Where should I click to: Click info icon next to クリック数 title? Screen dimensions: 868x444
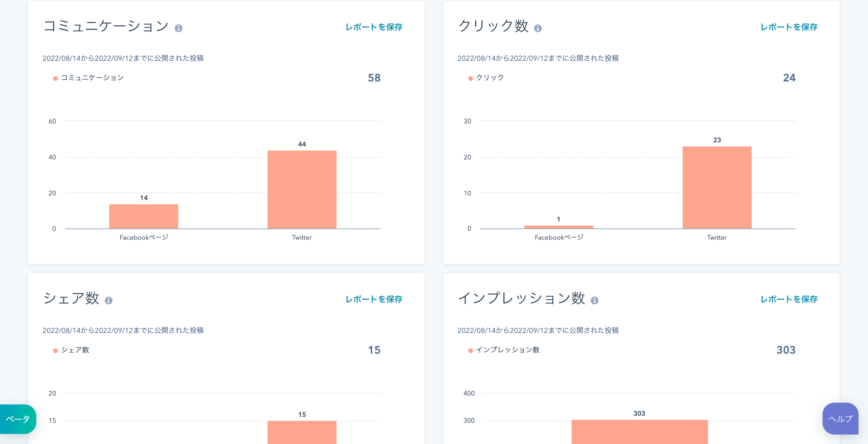coord(538,28)
